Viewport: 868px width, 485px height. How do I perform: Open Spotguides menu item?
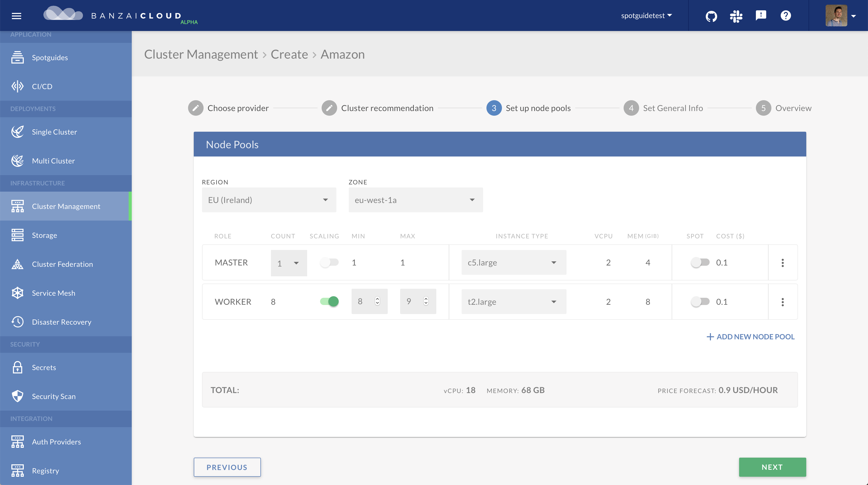(66, 57)
